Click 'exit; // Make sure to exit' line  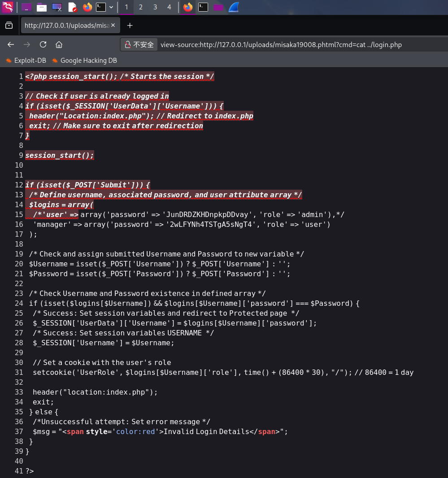[116, 126]
